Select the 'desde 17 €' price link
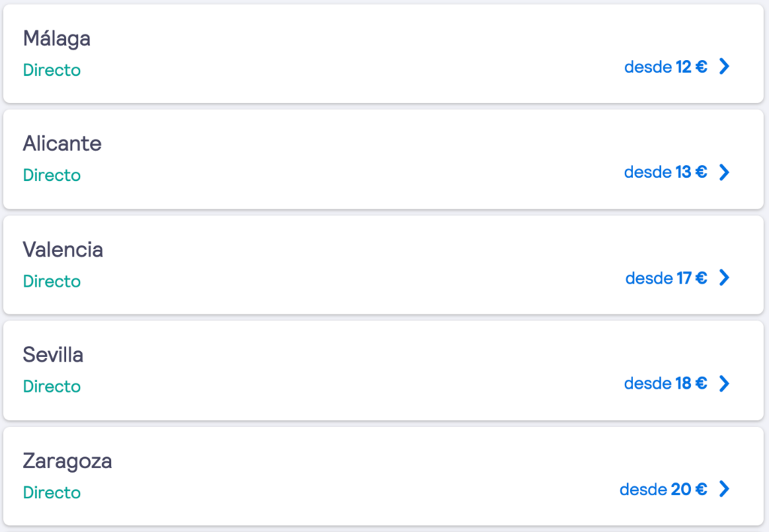 click(666, 278)
